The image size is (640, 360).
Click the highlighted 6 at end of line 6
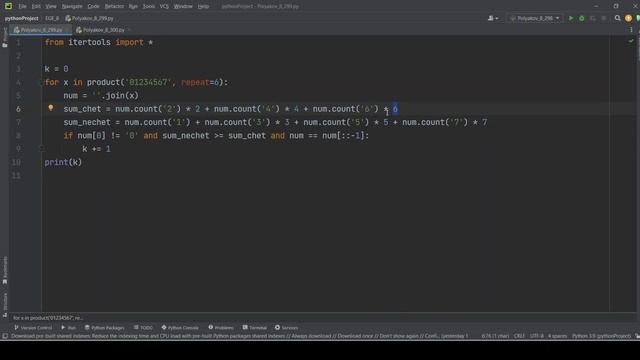(395, 109)
